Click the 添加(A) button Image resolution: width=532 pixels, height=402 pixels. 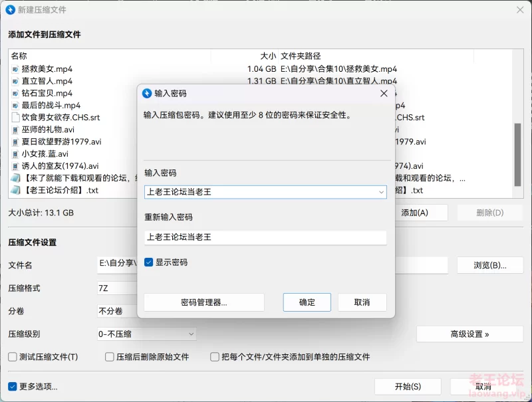point(421,213)
